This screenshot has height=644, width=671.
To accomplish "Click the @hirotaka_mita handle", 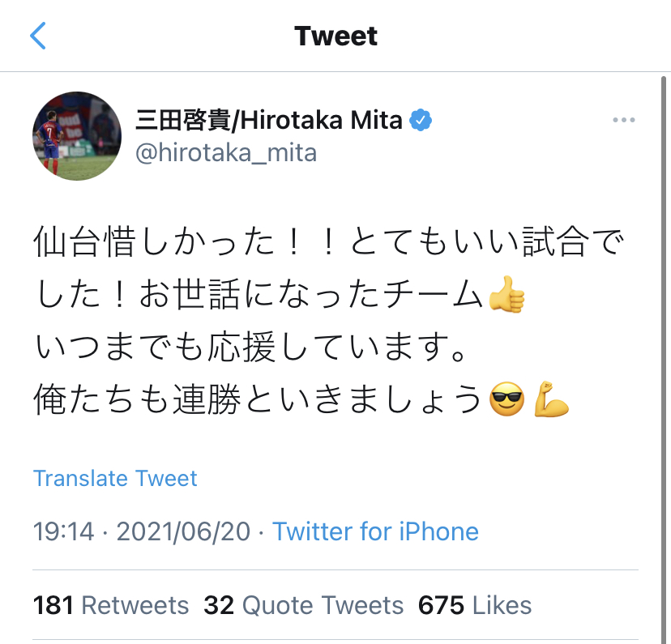I will point(225,152).
